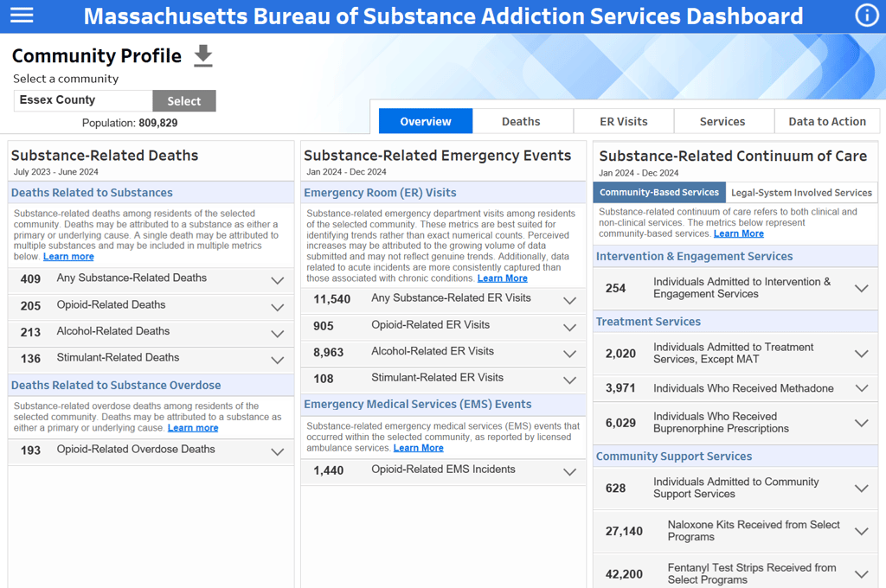Download the Community Profile via arrow icon
The width and height of the screenshot is (886, 588).
pyautogui.click(x=203, y=56)
